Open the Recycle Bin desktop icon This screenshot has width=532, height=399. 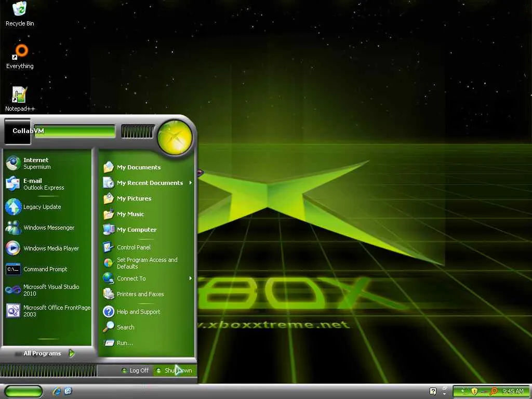[20, 14]
